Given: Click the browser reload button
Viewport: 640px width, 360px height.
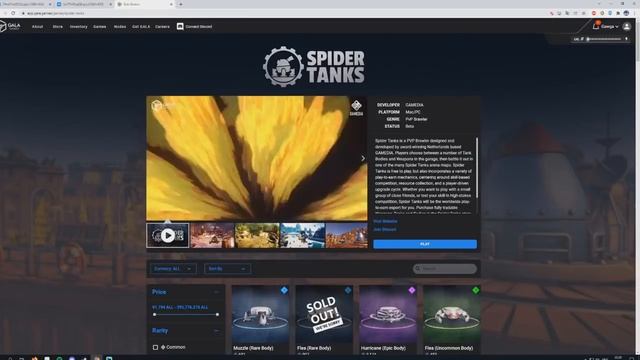Looking at the screenshot, I should pyautogui.click(x=13, y=13).
